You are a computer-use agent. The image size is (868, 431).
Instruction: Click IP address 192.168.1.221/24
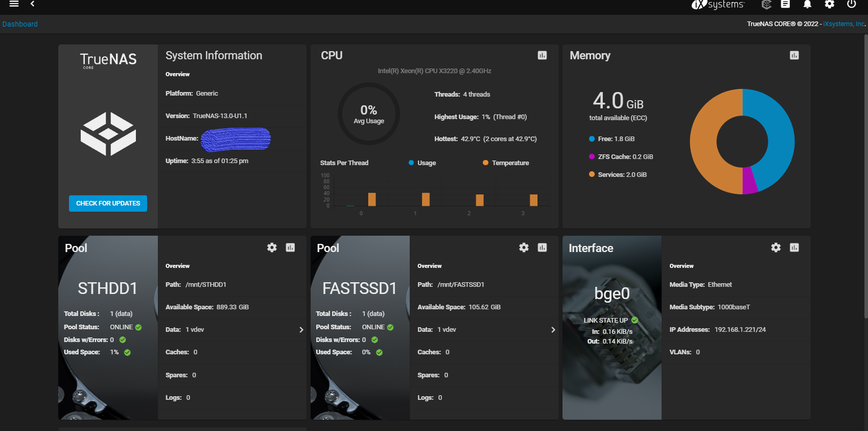tap(740, 330)
